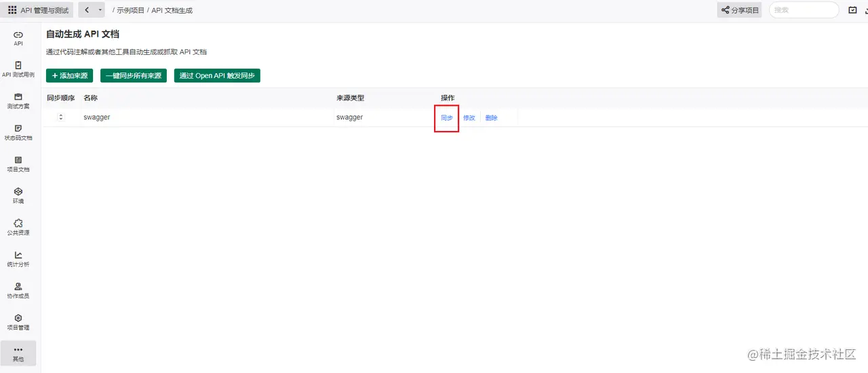Open 项目文档 in the sidebar
The height and width of the screenshot is (373, 868).
[18, 164]
